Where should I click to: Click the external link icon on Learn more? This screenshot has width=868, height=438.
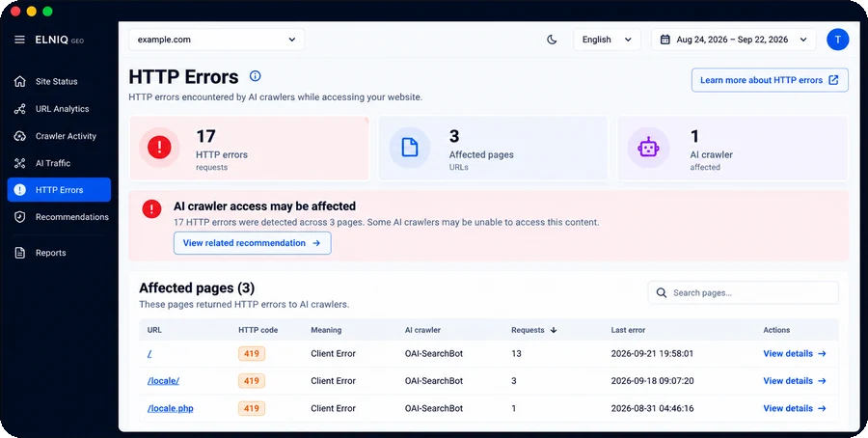coord(833,80)
